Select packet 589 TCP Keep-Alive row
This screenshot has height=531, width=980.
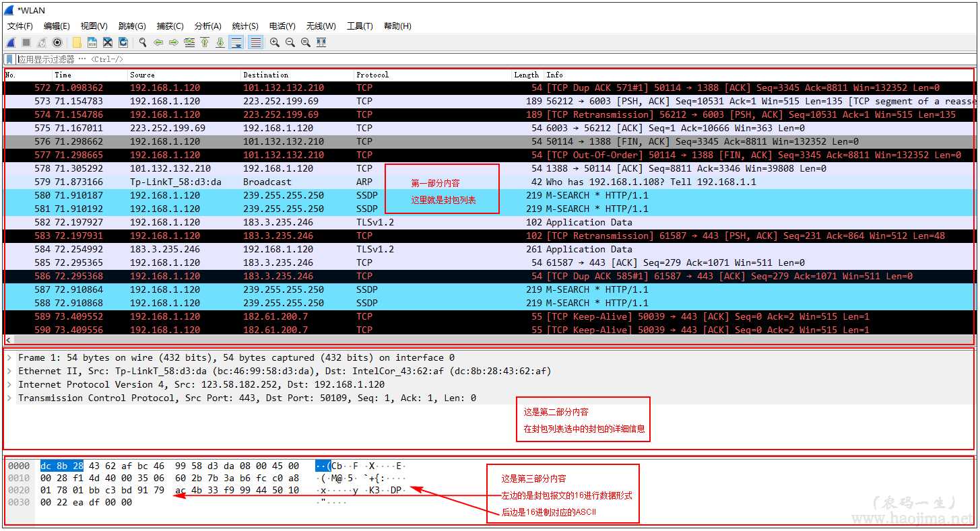coord(489,316)
